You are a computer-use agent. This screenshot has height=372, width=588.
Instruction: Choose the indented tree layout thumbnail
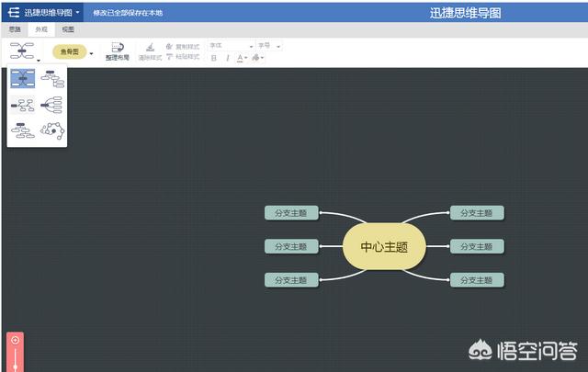(x=52, y=79)
